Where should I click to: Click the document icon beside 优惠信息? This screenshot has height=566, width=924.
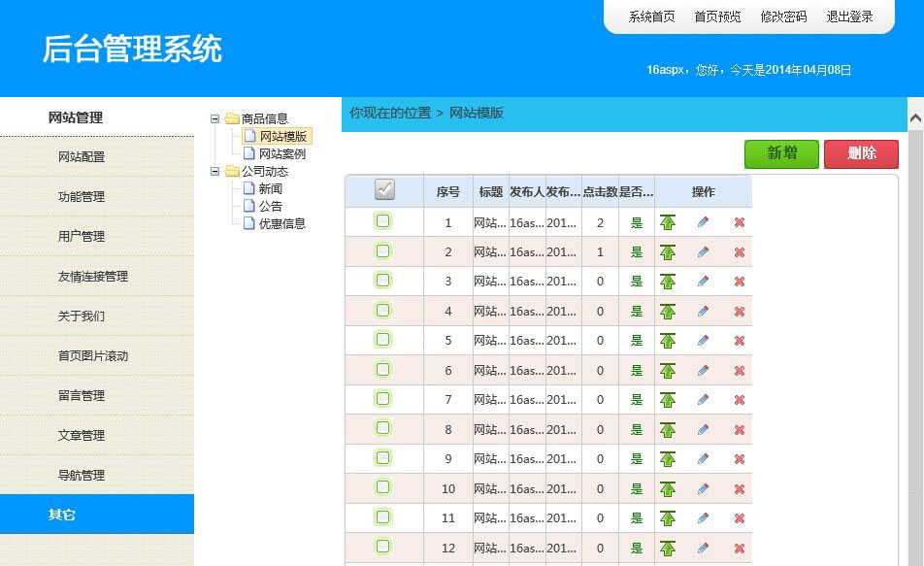pos(250,221)
